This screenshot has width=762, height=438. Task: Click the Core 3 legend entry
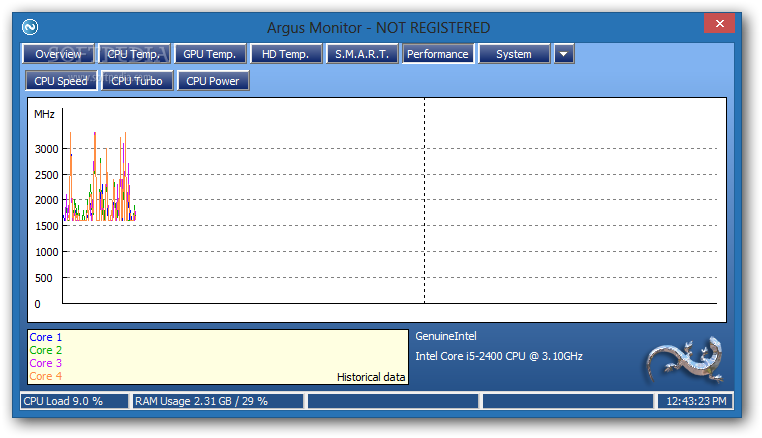[46, 363]
